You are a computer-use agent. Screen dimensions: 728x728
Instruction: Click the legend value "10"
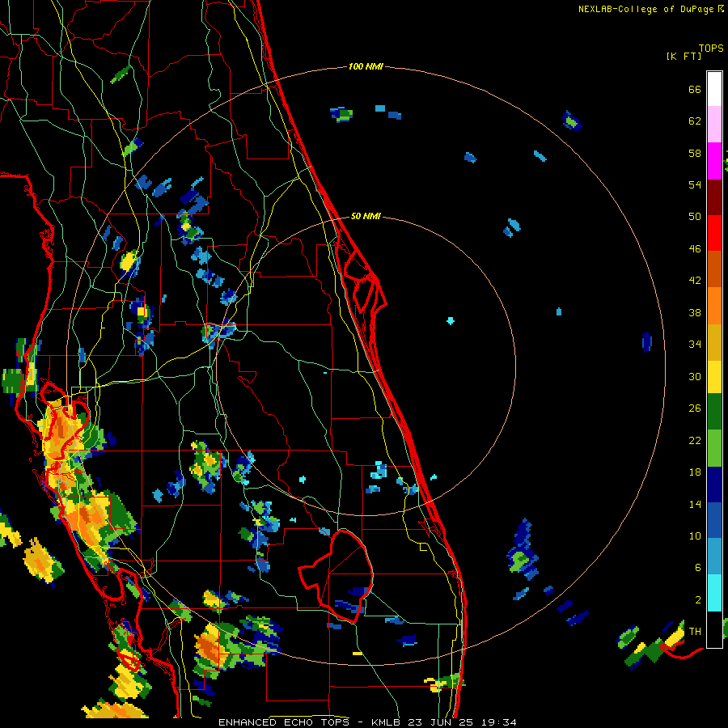click(x=695, y=535)
